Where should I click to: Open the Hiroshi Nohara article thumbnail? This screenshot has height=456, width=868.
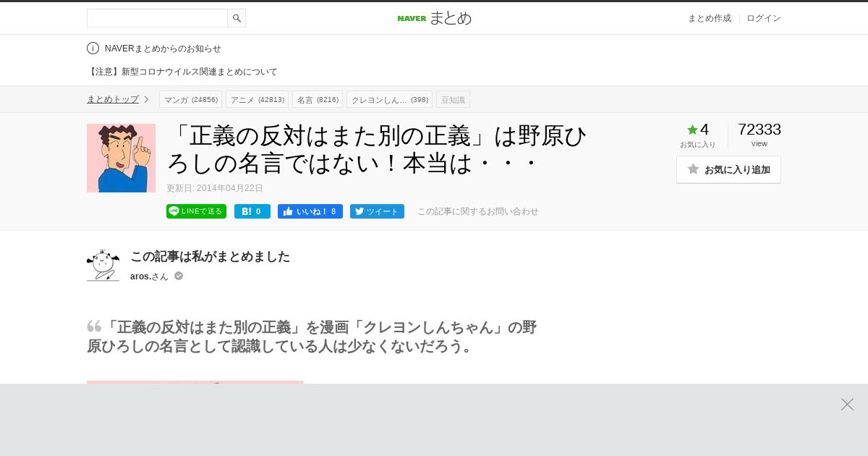[x=121, y=158]
